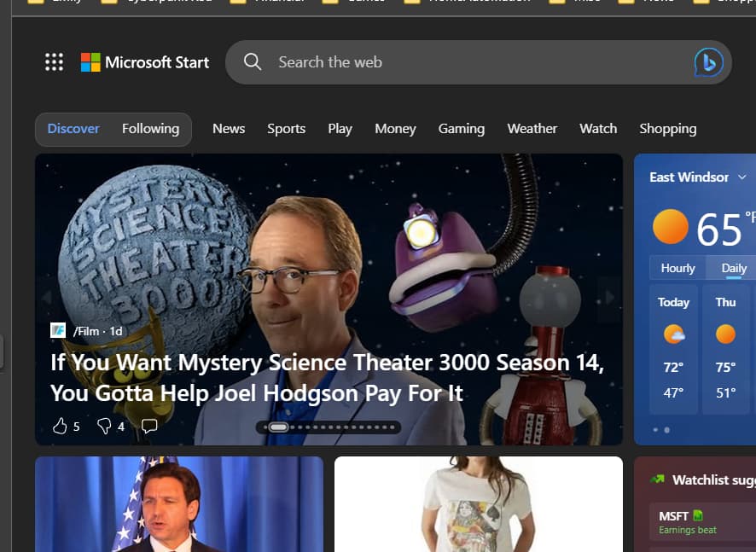The height and width of the screenshot is (552, 756).
Task: Expand the East Windsor location dropdown
Action: 742,177
